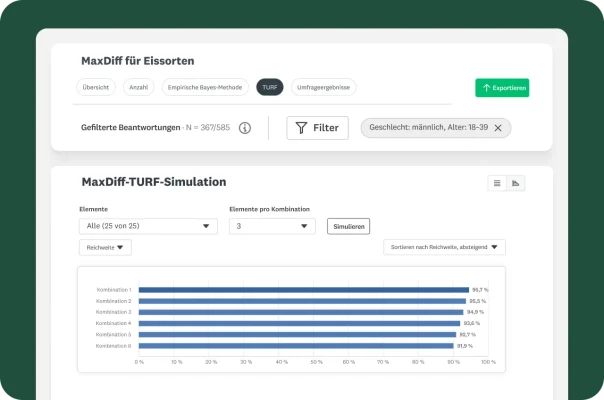Click the Geschlecht: männlich filter chip text
The height and width of the screenshot is (400, 604).
[x=427, y=128]
